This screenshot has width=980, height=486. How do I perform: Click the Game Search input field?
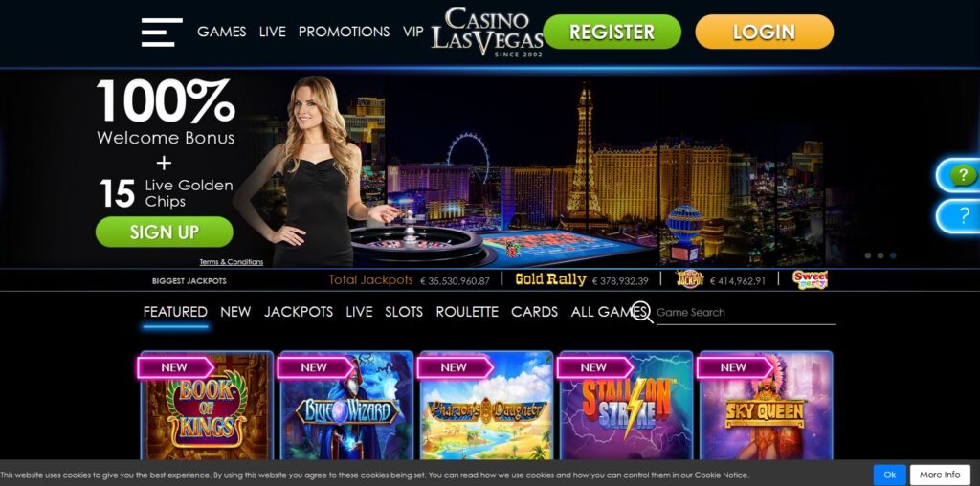[746, 312]
